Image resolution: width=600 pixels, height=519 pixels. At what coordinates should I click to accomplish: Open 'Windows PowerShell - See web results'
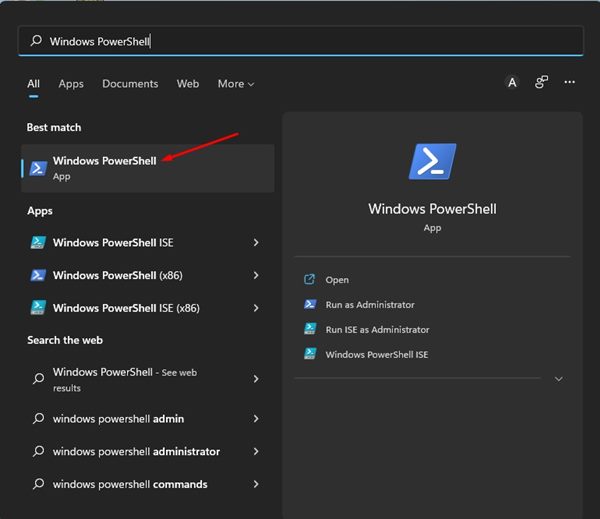148,379
